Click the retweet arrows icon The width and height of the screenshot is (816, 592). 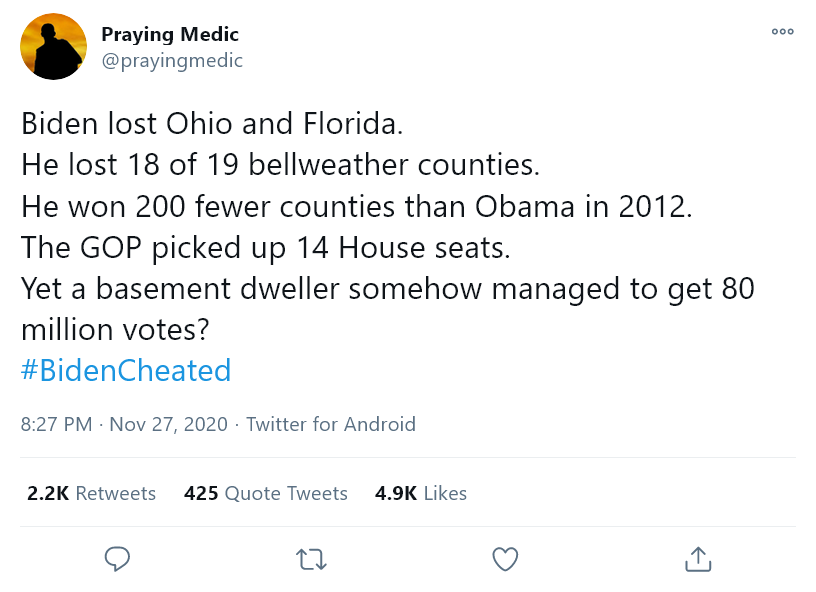tap(312, 558)
